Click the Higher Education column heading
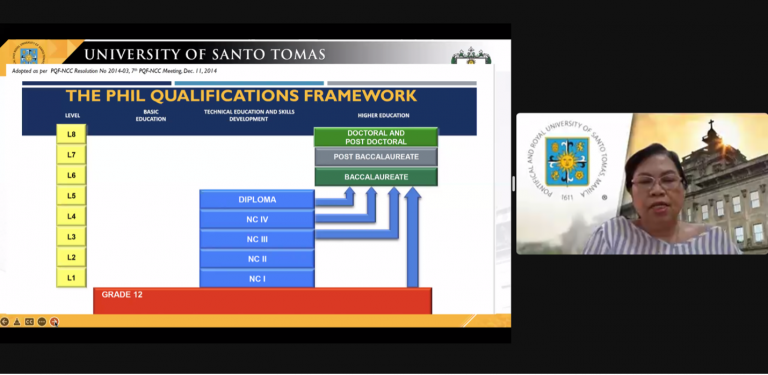The image size is (768, 375). [384, 116]
